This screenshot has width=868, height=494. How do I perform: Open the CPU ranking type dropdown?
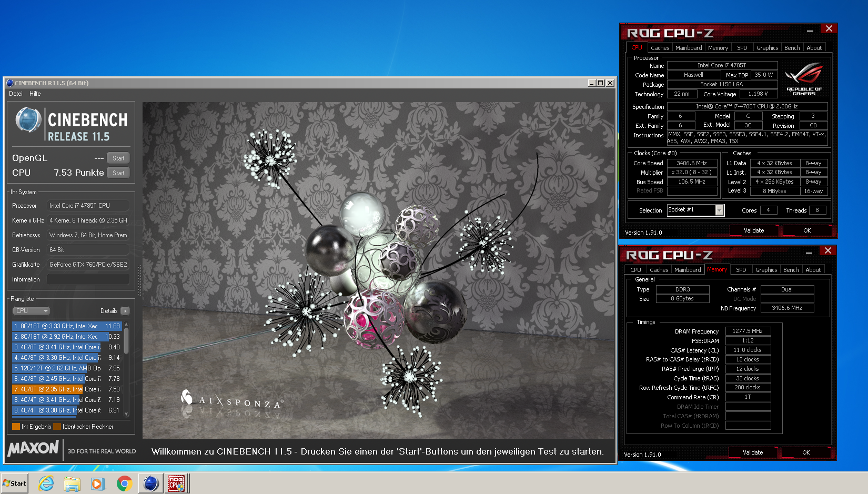pyautogui.click(x=31, y=311)
